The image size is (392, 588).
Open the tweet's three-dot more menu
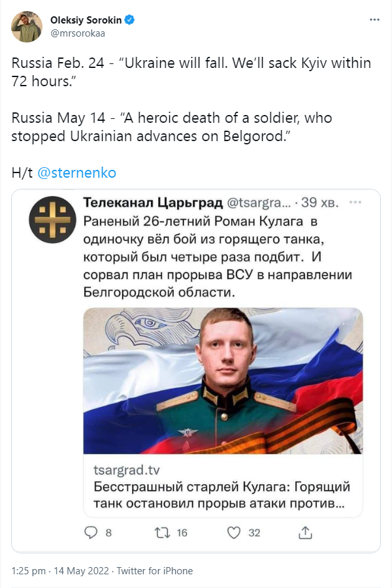pyautogui.click(x=374, y=20)
